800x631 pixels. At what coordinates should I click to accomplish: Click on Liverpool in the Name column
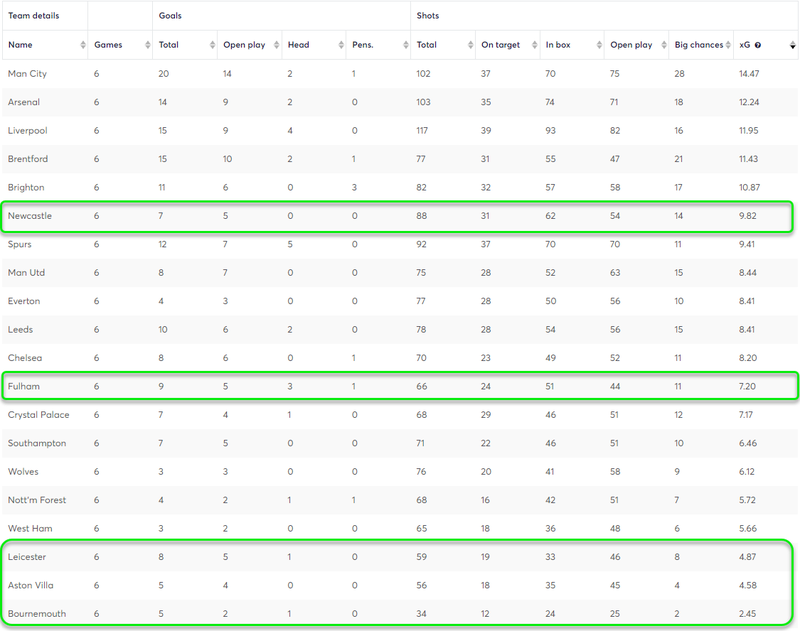coord(28,131)
